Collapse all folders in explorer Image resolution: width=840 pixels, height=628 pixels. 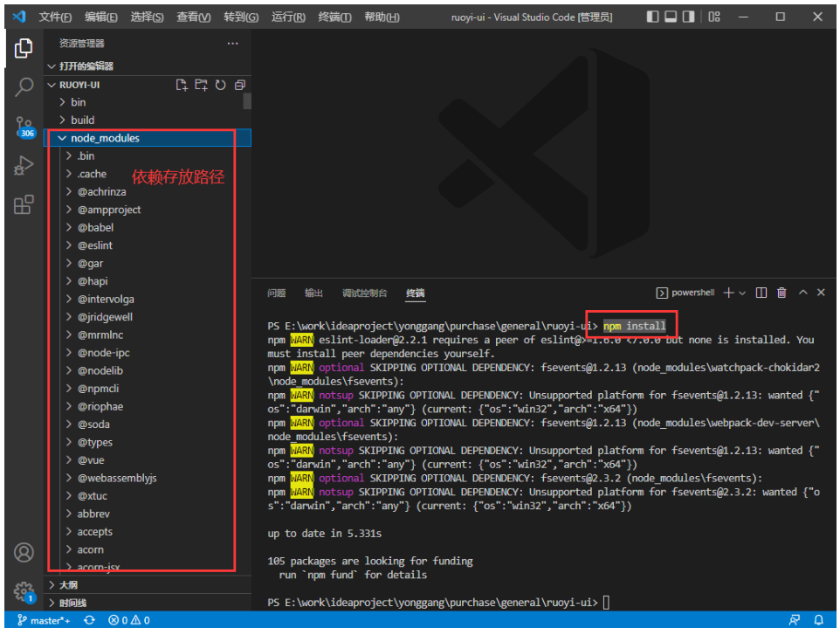tap(239, 85)
